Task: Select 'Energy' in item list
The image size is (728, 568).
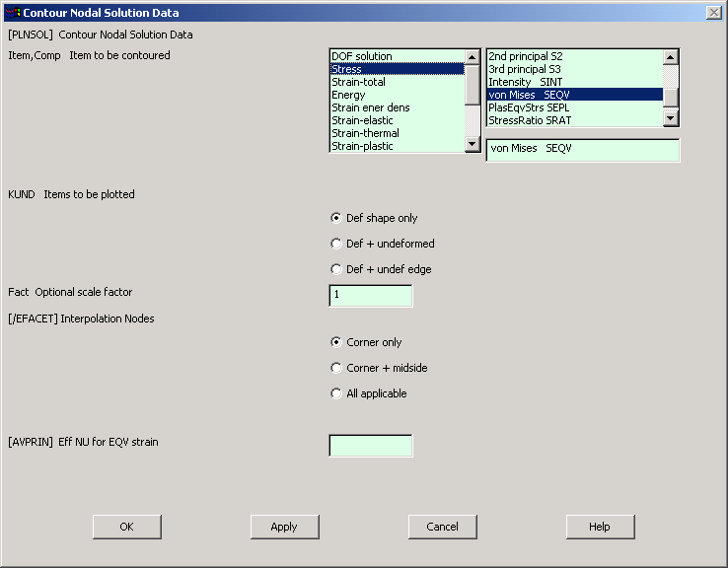Action: [x=398, y=95]
